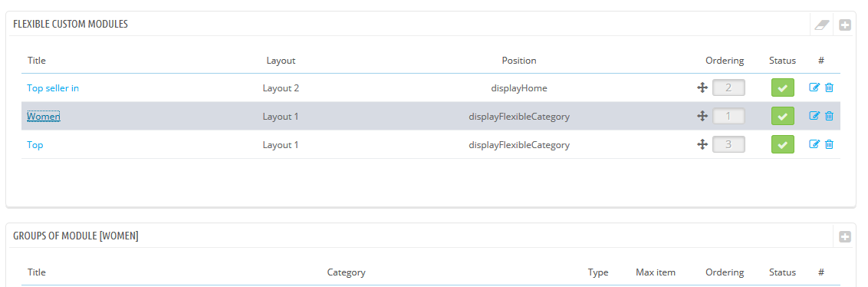
Task: Click the move handle of Women row
Action: (x=702, y=116)
